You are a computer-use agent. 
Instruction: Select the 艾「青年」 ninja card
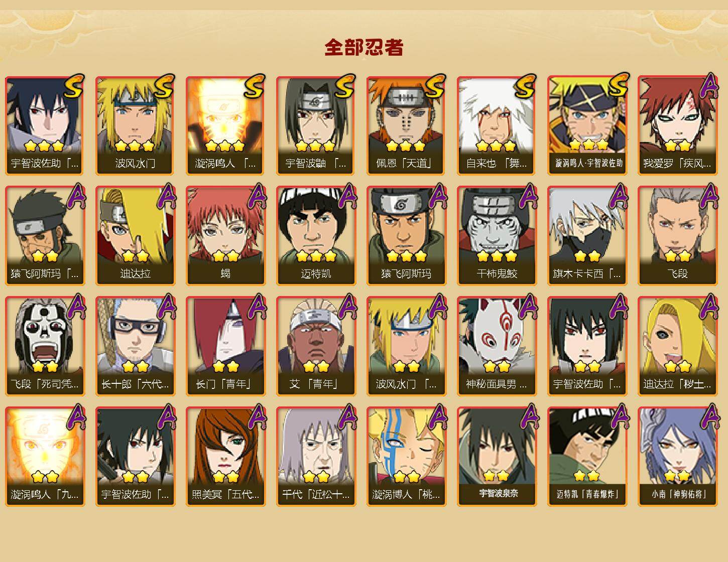click(316, 346)
